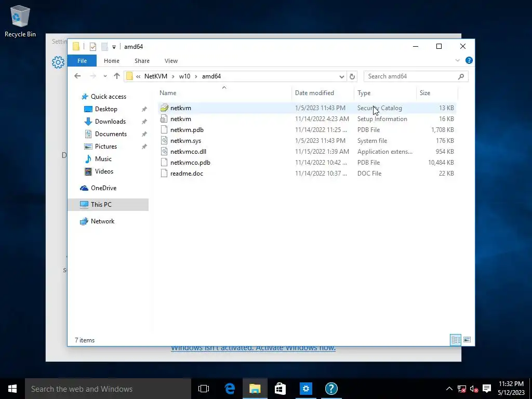The image size is (532, 399).
Task: Open Pictures in the navigation pane
Action: 106,146
